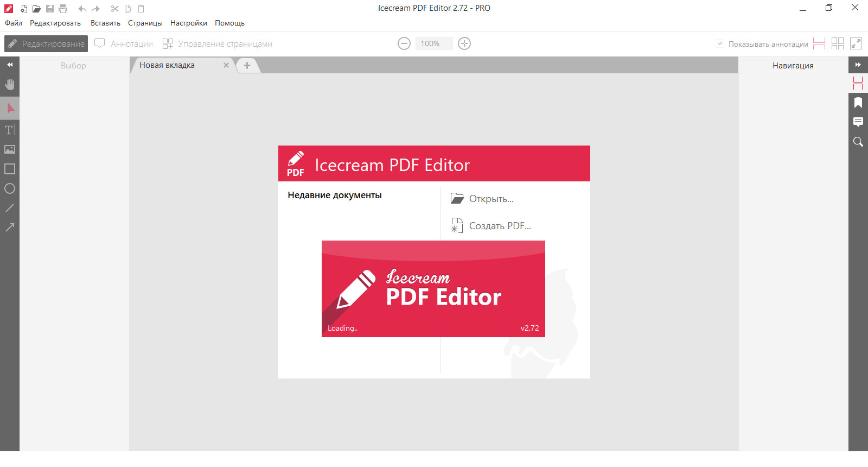Collapse the left Выбор panel
The width and height of the screenshot is (868, 467).
pos(10,65)
